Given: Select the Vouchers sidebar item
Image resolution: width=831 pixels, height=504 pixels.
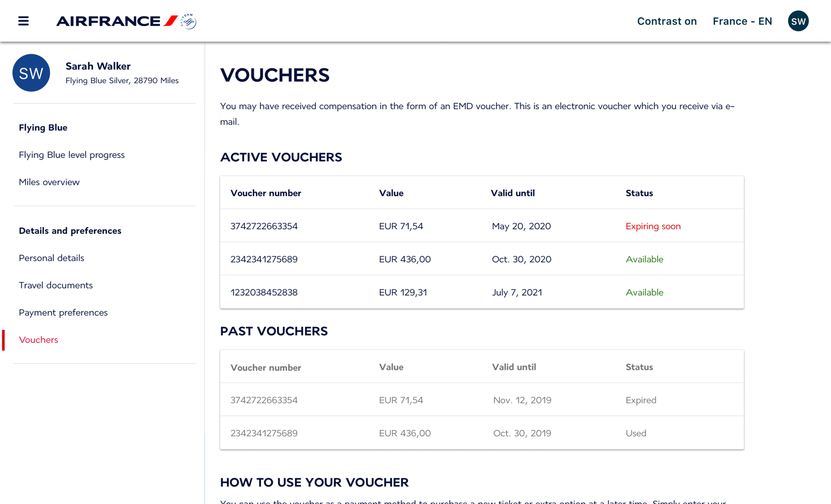Looking at the screenshot, I should tap(38, 340).
